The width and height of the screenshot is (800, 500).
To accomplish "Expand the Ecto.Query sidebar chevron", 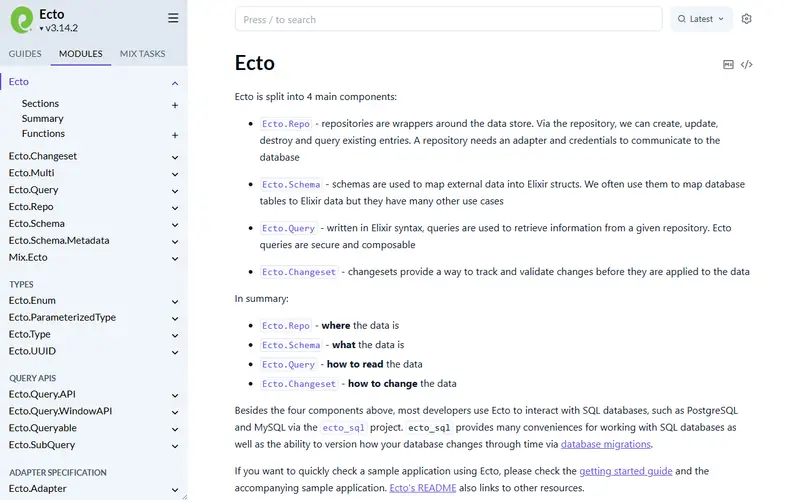I will 175,191.
